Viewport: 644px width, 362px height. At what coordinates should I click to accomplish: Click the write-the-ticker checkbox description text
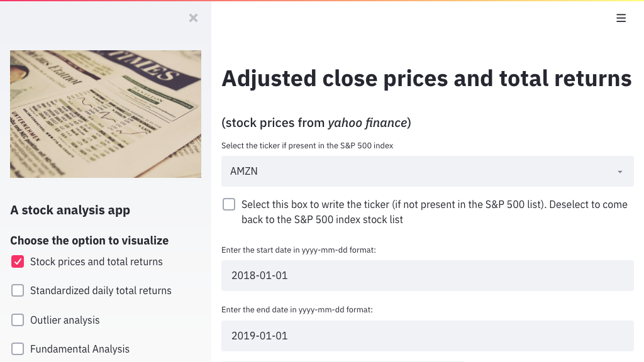pyautogui.click(x=434, y=212)
